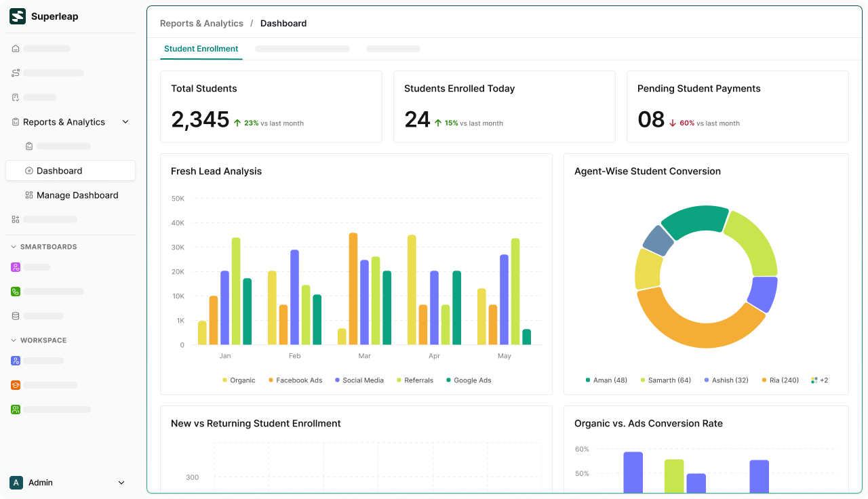868x499 pixels.
Task: Click the 50K label on the chart axis
Action: [178, 199]
